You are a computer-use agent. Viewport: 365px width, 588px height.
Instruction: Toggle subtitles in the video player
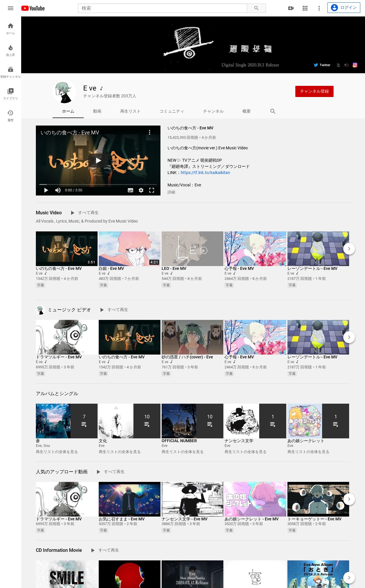130,190
